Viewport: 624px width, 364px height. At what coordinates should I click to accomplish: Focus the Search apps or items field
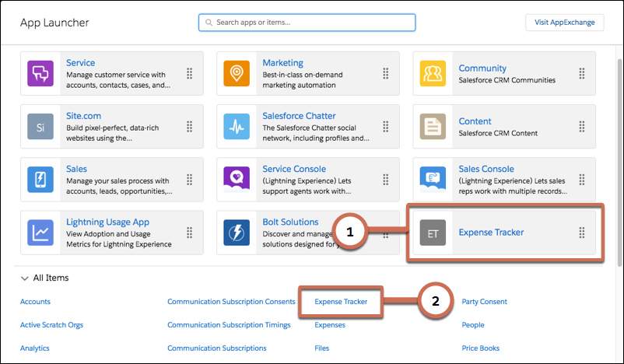click(307, 23)
